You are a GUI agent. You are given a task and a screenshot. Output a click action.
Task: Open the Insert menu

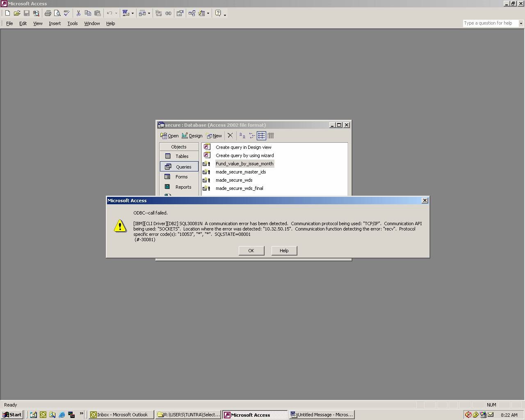(55, 23)
